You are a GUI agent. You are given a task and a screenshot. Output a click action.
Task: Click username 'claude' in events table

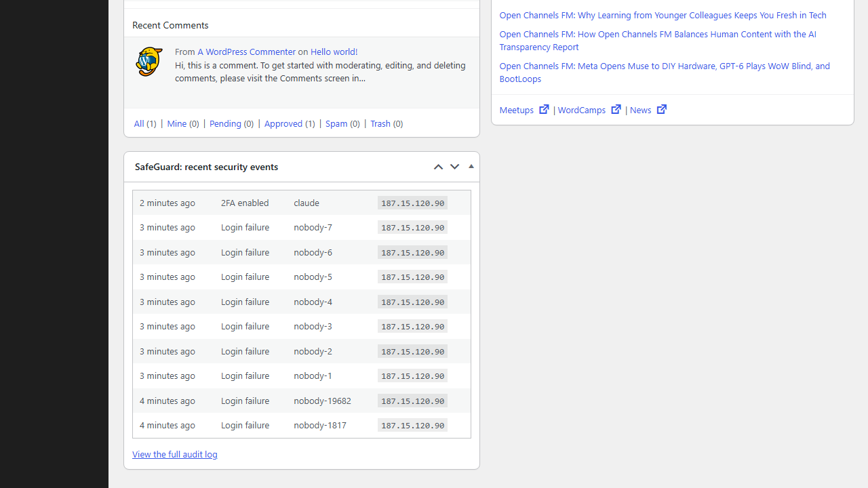[x=307, y=203]
